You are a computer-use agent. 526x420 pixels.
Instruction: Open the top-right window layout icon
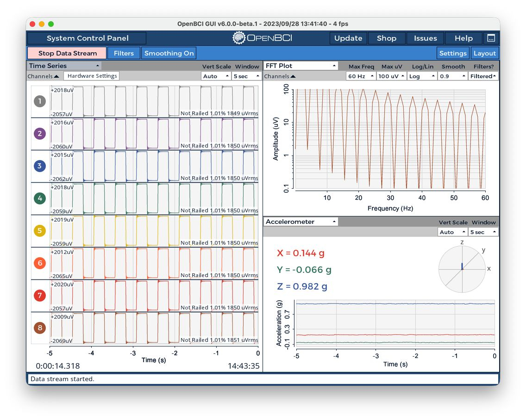491,38
